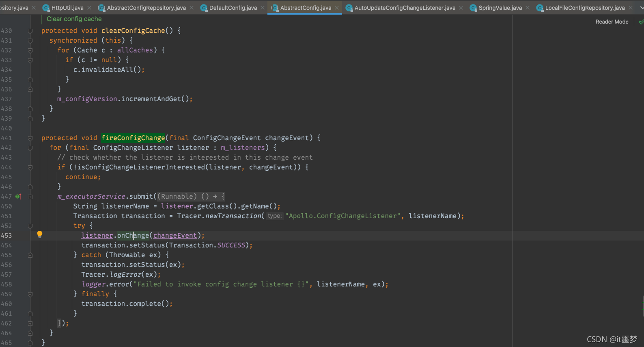Click the HttpUtil.java class file icon

pyautogui.click(x=46, y=8)
